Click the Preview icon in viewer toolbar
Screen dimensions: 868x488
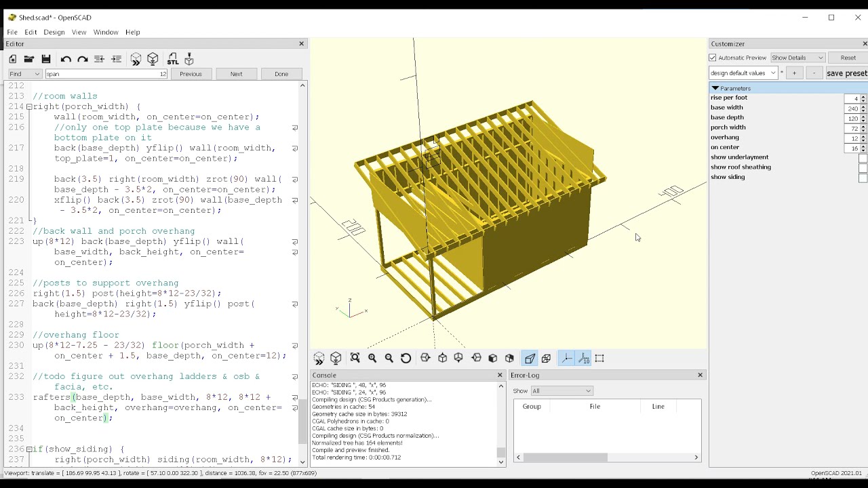click(x=319, y=358)
